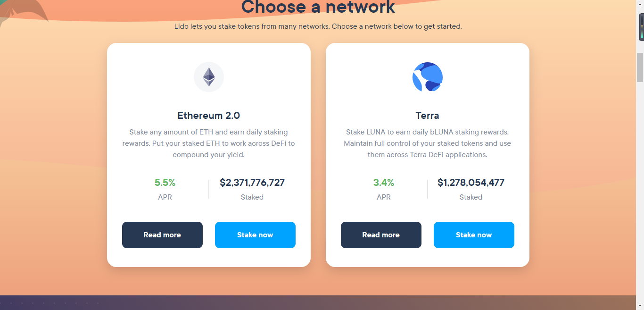Select the Terra card title
This screenshot has height=310, width=644.
427,116
